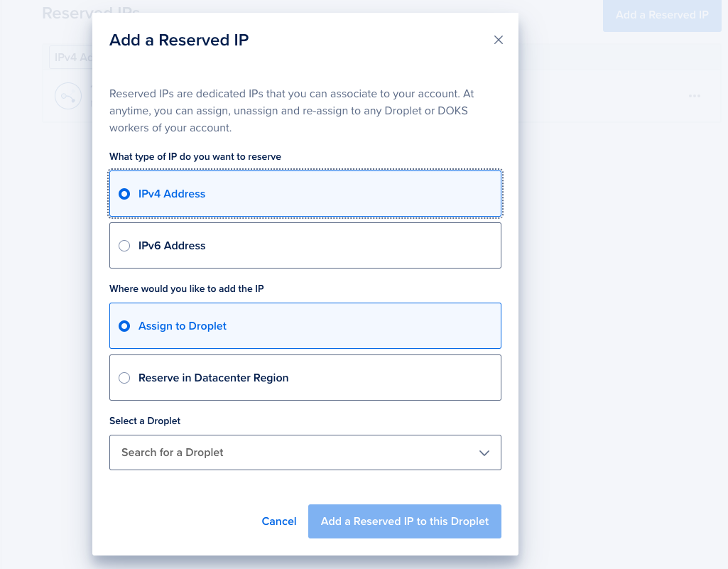The width and height of the screenshot is (728, 569).
Task: Open the Select a Droplet dropdown
Action: 305,453
